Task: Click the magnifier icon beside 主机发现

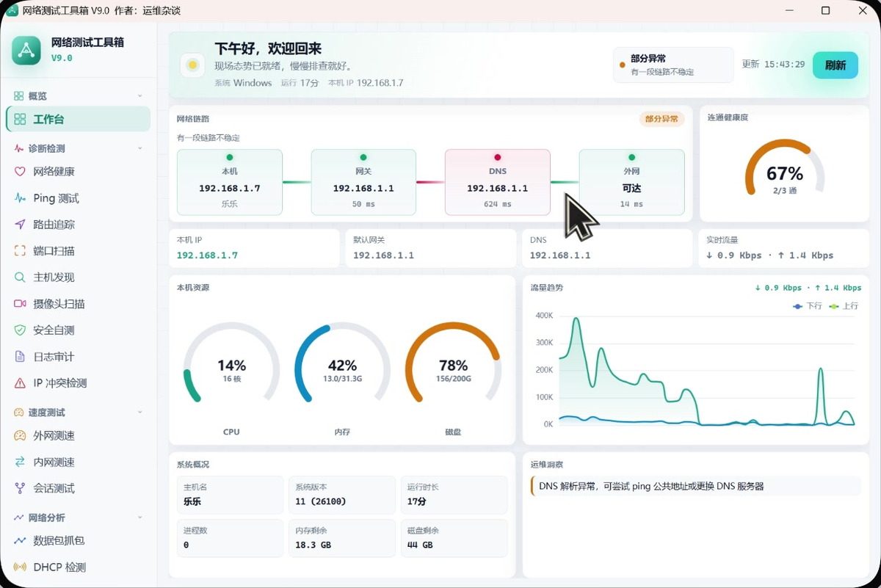Action: 20,277
